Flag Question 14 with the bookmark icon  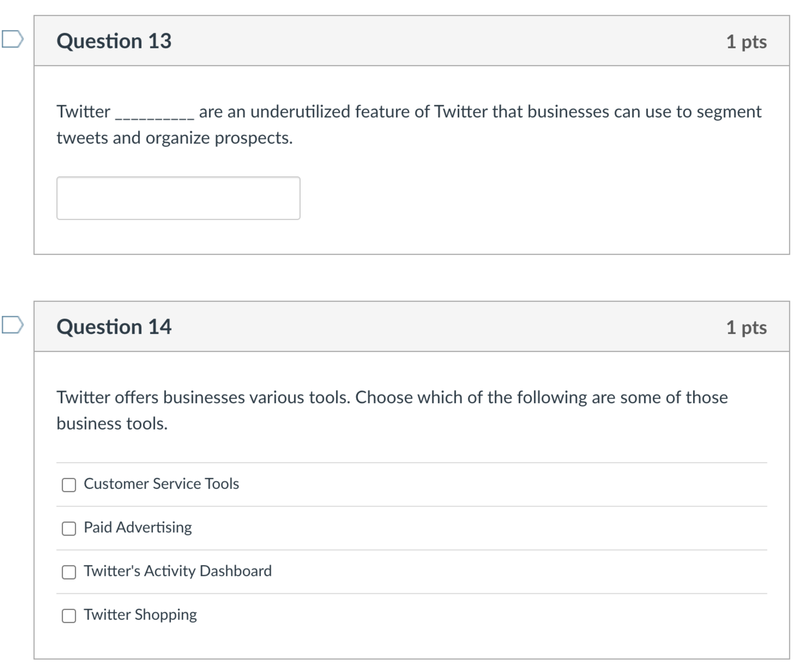pyautogui.click(x=13, y=325)
